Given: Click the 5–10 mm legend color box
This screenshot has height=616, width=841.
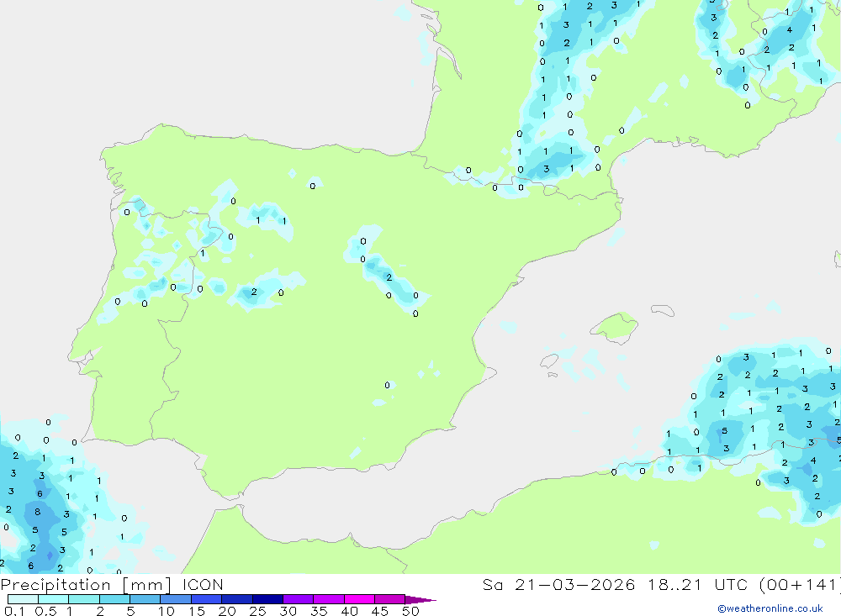Looking at the screenshot, I should [145, 599].
